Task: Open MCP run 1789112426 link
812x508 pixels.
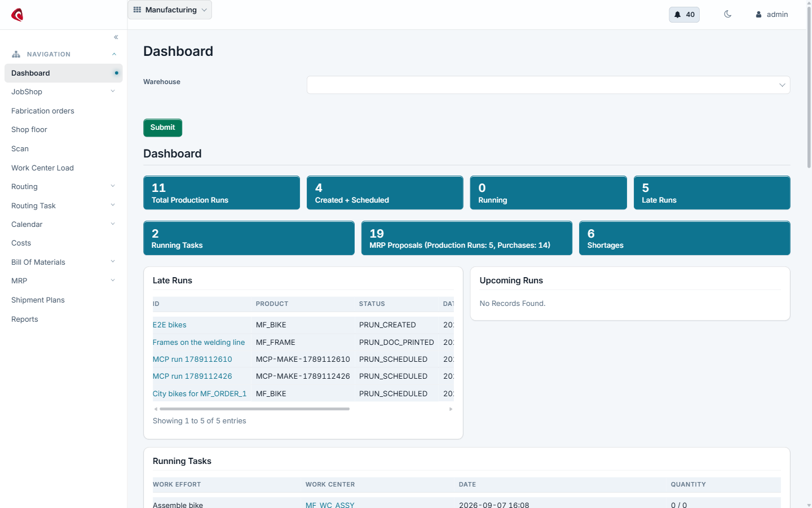Action: [192, 376]
